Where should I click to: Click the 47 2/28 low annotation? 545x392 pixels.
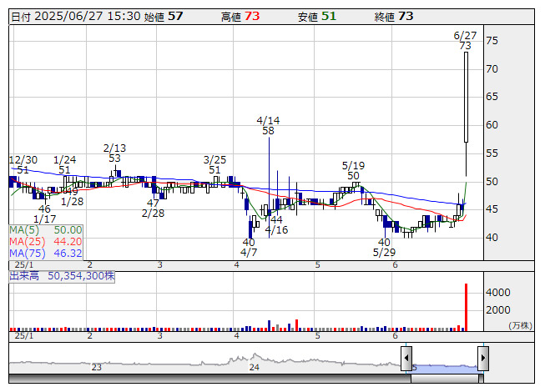[153, 208]
